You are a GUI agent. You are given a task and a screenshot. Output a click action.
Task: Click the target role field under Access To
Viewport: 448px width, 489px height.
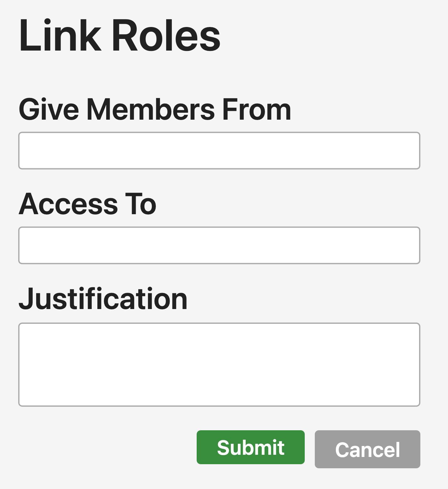click(219, 245)
